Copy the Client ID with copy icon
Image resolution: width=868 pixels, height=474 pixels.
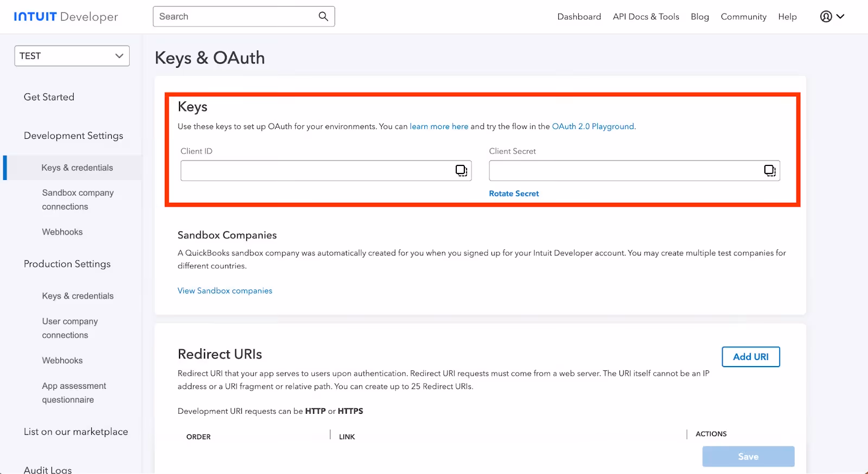coord(461,171)
